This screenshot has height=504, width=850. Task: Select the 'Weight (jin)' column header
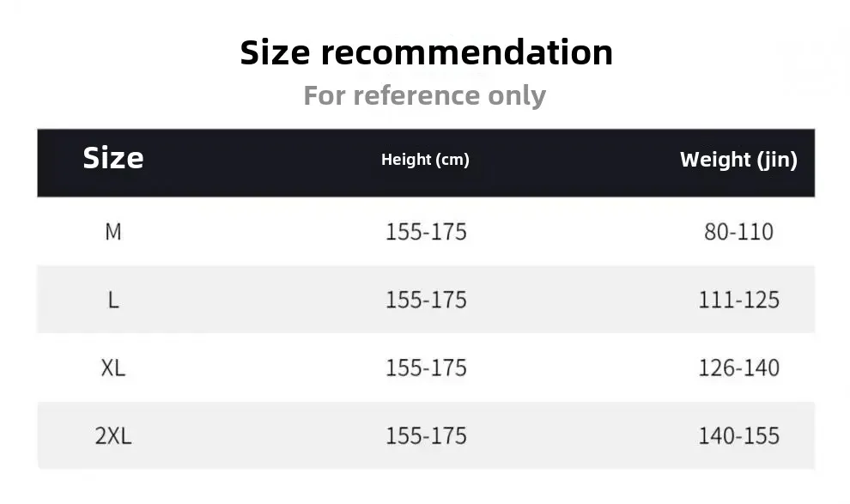pos(738,160)
